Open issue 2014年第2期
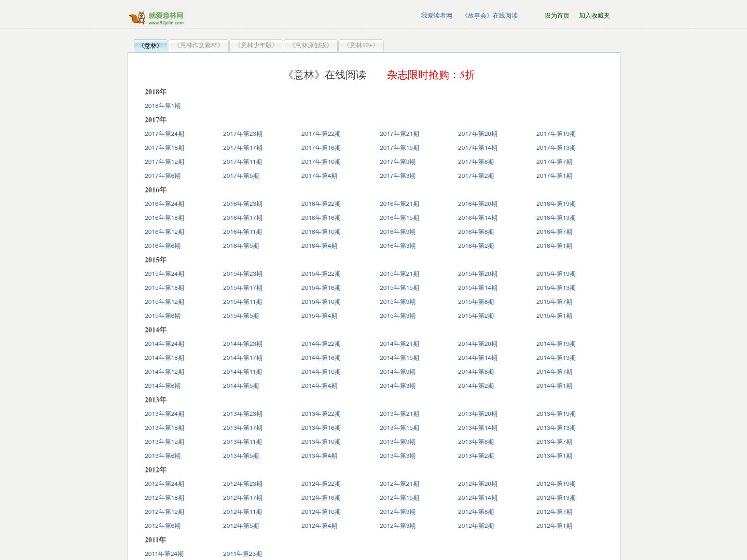 pos(476,386)
